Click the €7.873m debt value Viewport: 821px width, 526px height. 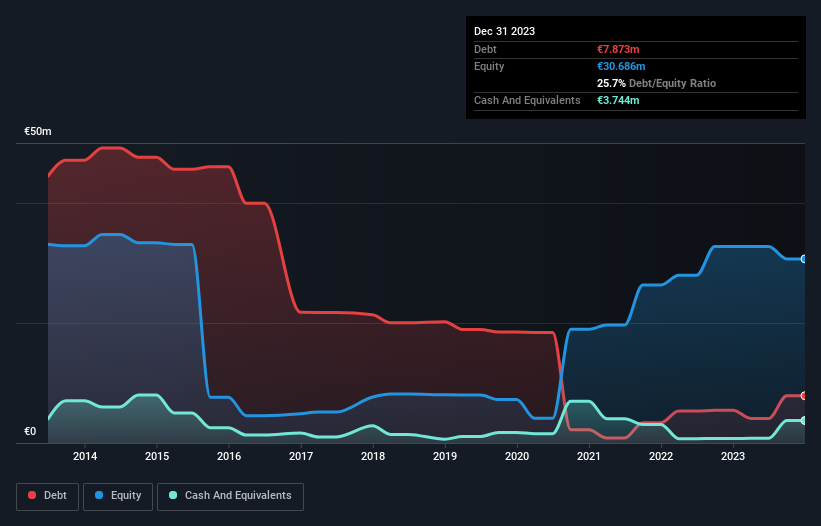click(x=618, y=49)
